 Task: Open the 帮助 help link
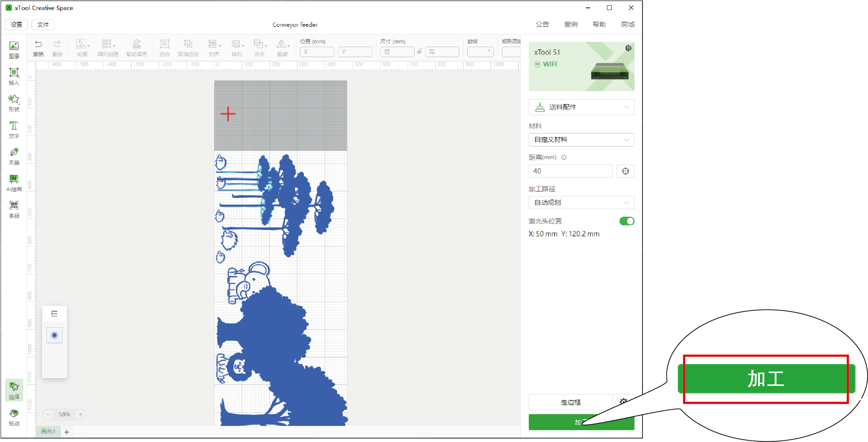point(599,24)
